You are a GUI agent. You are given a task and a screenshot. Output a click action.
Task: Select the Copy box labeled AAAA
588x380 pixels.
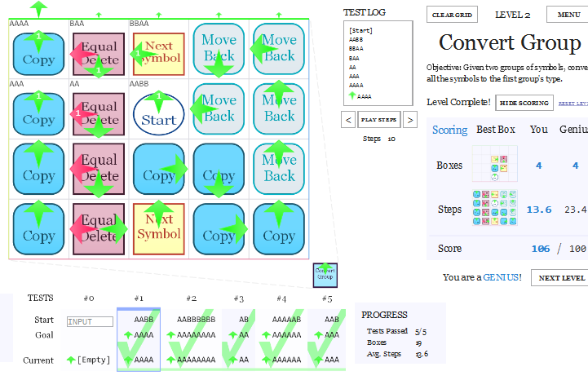tap(38, 54)
